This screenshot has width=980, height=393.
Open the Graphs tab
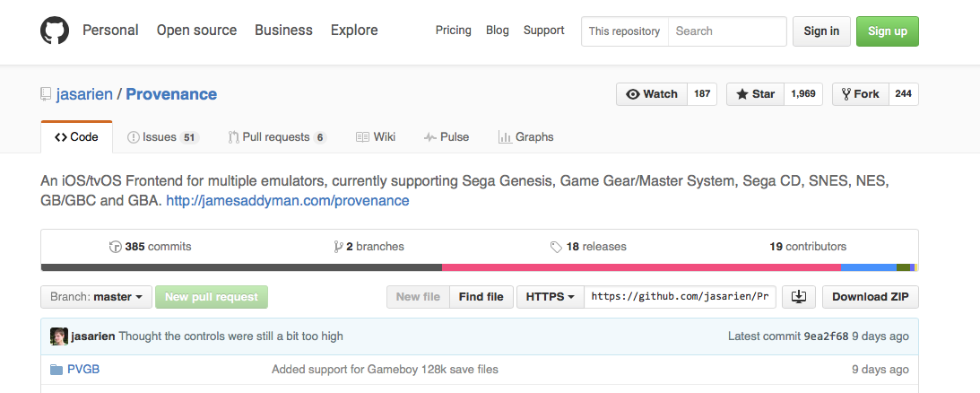pos(525,137)
